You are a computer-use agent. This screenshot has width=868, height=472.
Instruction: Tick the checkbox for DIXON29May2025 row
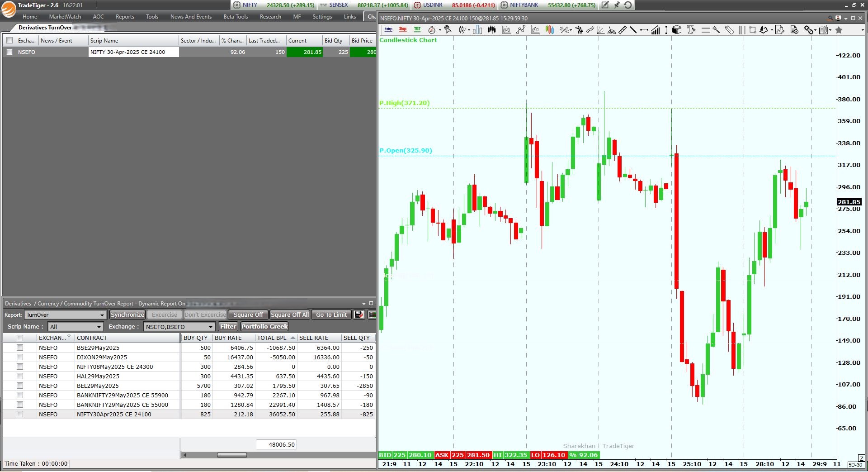(x=19, y=357)
